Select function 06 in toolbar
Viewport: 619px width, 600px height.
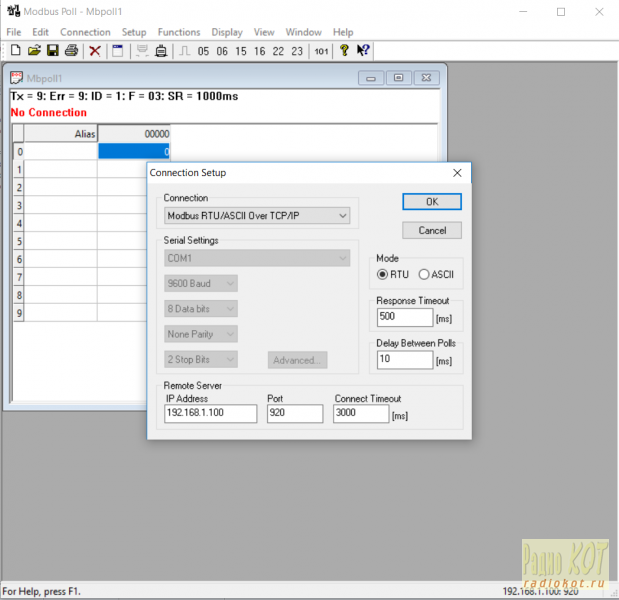tap(222, 51)
